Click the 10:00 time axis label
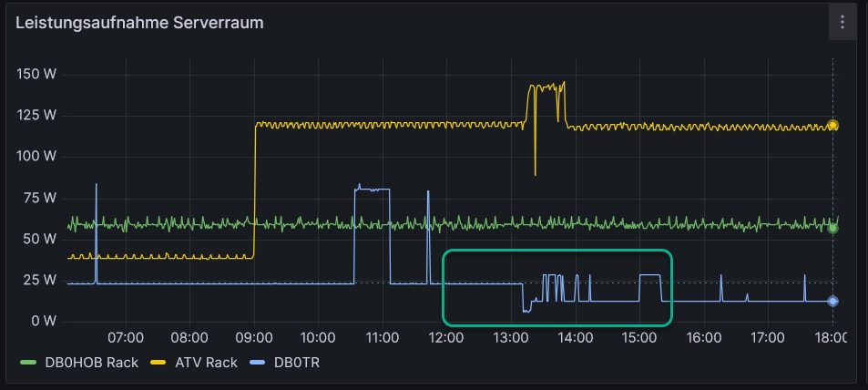This screenshot has height=390, width=868. tap(318, 337)
